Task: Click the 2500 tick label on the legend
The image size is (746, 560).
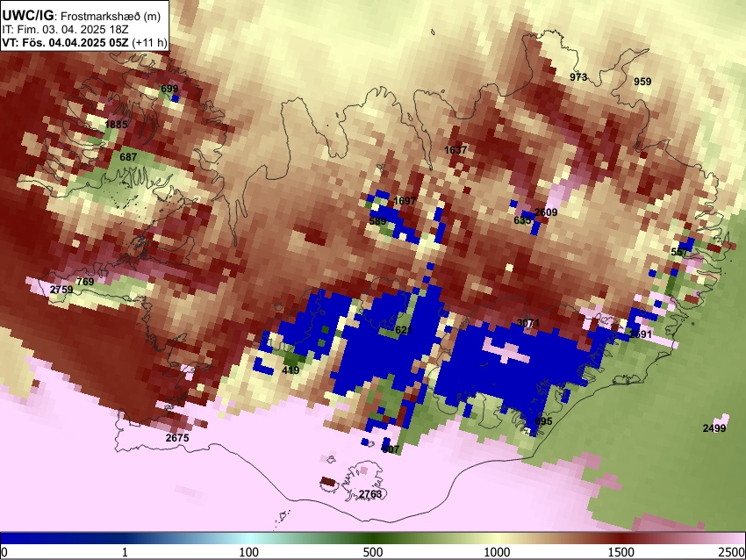Action: (732, 552)
